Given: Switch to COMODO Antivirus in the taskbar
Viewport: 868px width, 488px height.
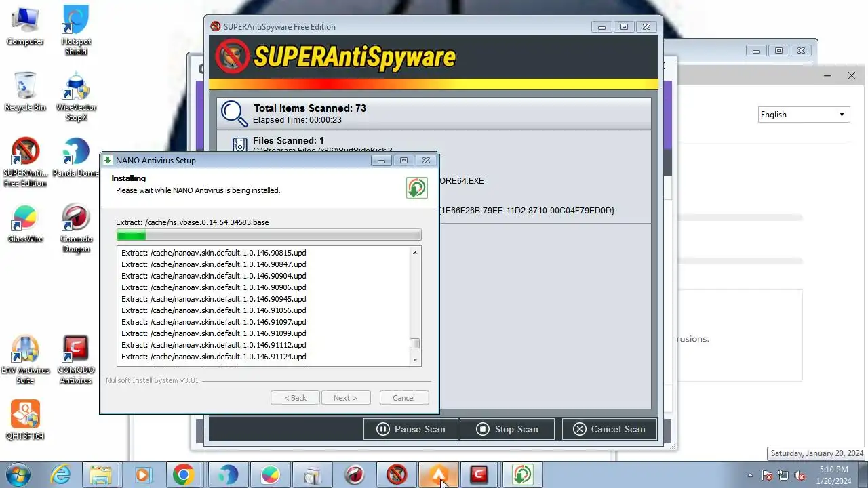Looking at the screenshot, I should tap(479, 474).
